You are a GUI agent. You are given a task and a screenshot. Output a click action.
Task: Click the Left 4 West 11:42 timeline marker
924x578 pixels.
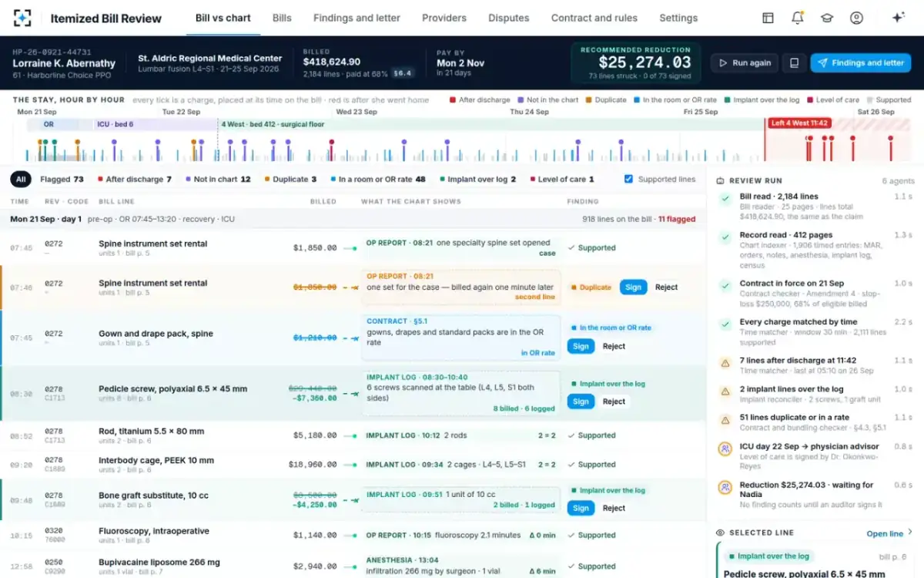[799, 123]
